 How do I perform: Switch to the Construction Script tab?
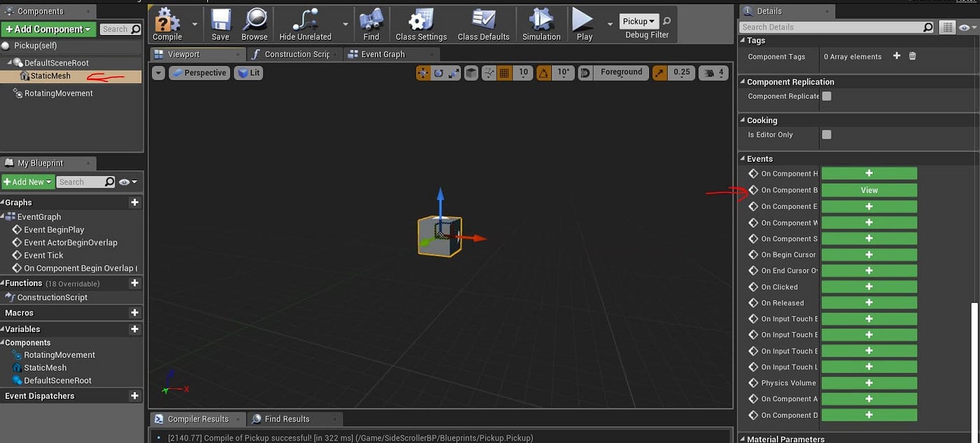(294, 53)
